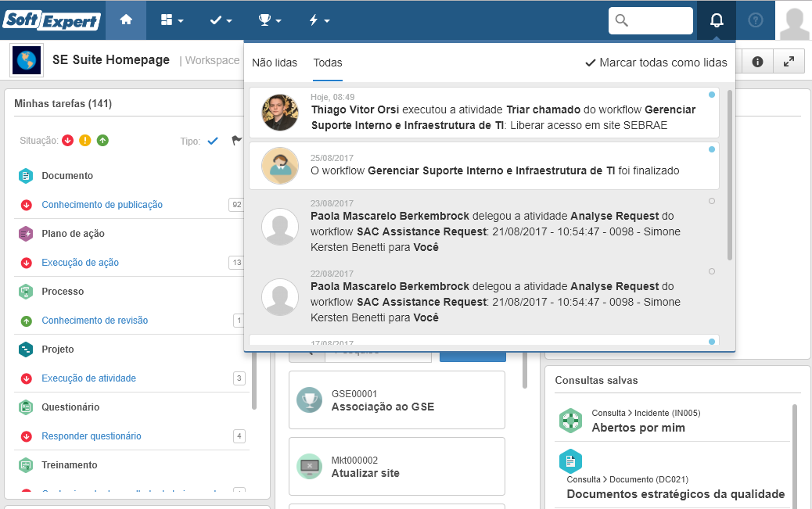The height and width of the screenshot is (509, 812).
Task: Open the help question mark icon
Action: click(x=756, y=20)
